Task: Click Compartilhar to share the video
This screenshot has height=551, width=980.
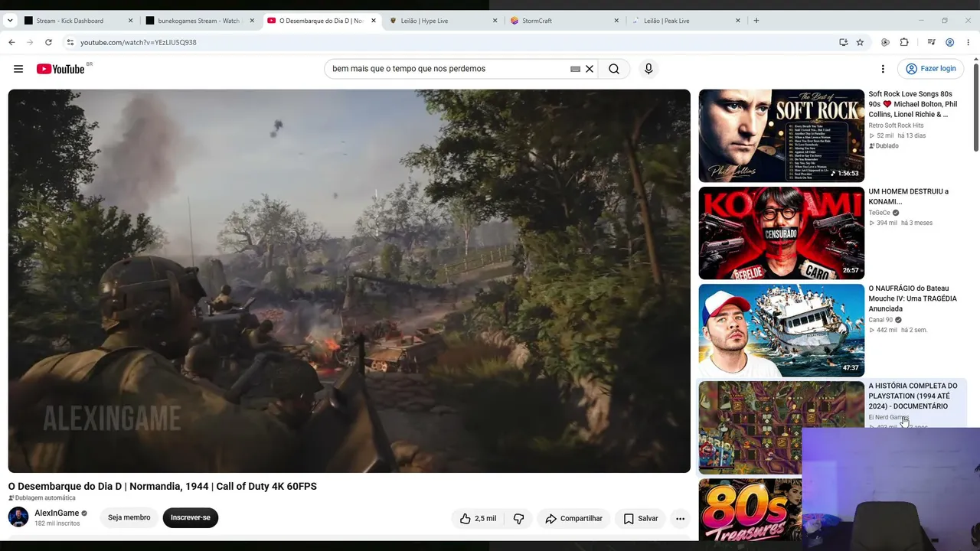Action: pyautogui.click(x=573, y=518)
